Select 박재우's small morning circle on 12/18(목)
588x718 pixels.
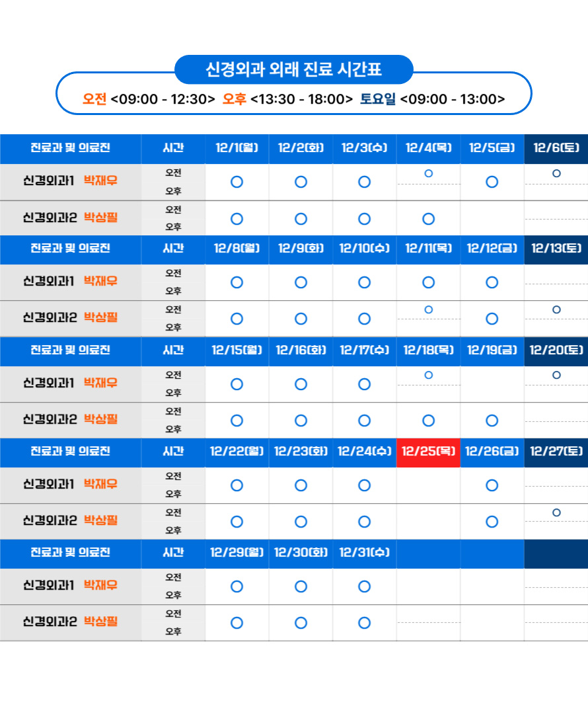point(428,375)
